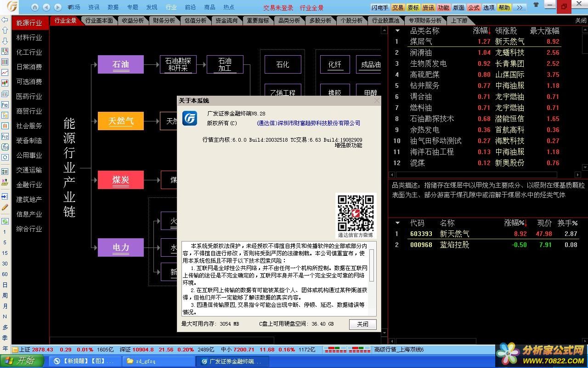Click the logo in about dialog
The height and width of the screenshot is (368, 588).
(x=190, y=118)
